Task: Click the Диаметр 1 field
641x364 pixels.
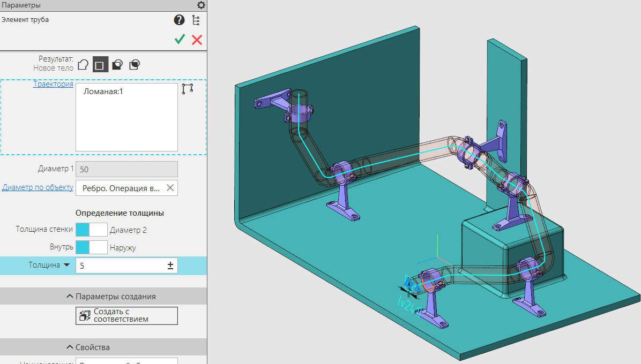Action: click(x=126, y=169)
